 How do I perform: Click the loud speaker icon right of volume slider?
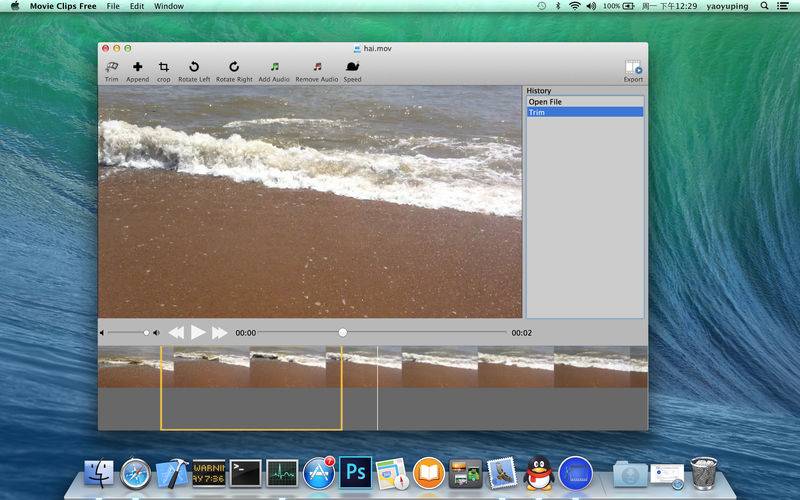pyautogui.click(x=156, y=333)
